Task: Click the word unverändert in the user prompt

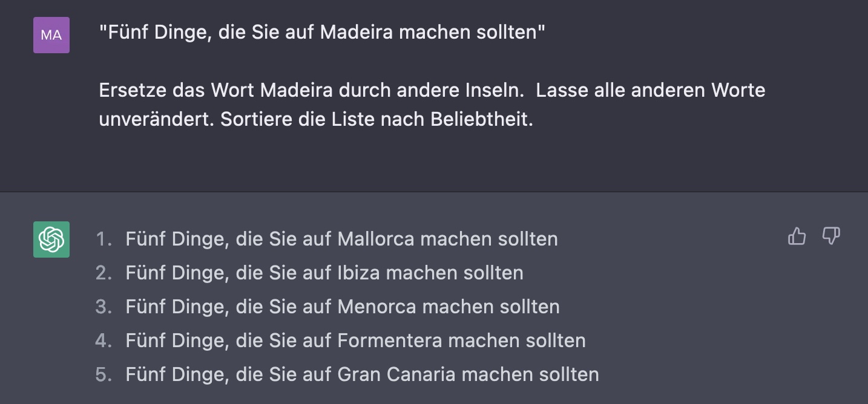Action: point(157,119)
